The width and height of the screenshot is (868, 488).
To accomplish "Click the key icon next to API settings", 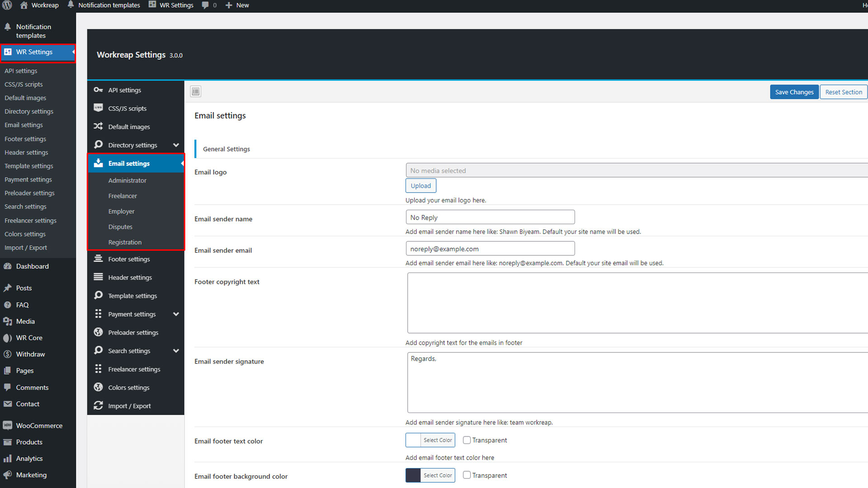I will pyautogui.click(x=98, y=90).
